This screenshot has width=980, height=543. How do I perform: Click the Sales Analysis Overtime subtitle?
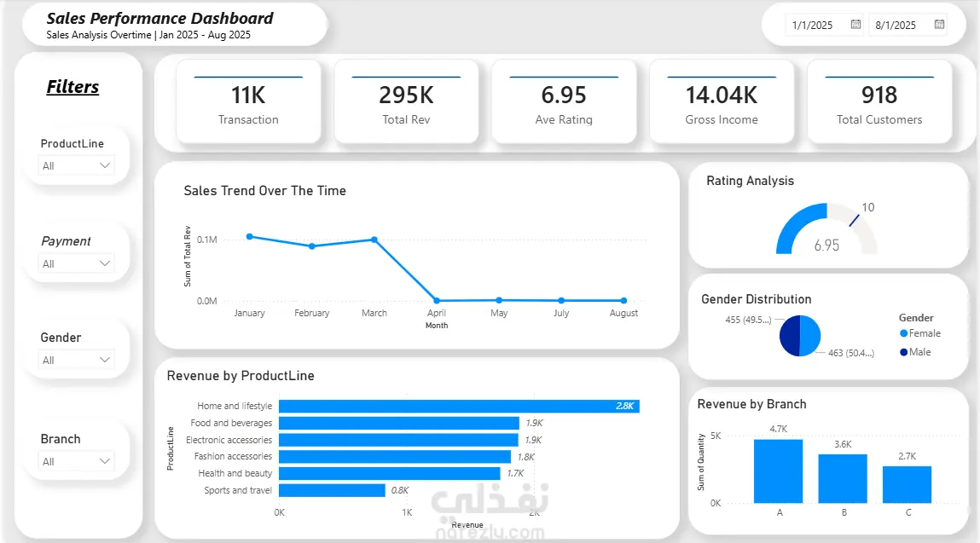148,35
